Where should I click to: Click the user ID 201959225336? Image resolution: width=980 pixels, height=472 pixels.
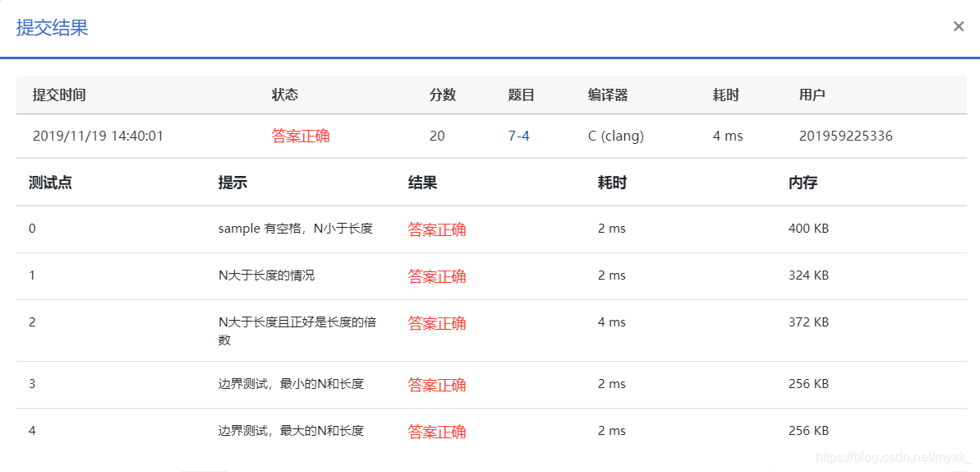pyautogui.click(x=845, y=136)
